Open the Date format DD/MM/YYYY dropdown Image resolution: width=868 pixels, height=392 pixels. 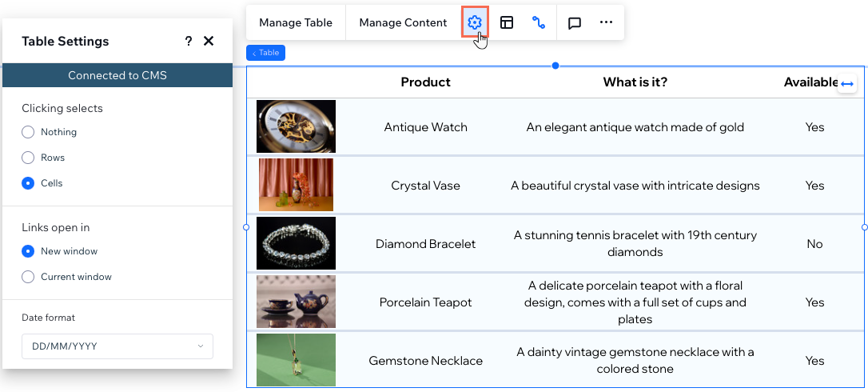117,346
